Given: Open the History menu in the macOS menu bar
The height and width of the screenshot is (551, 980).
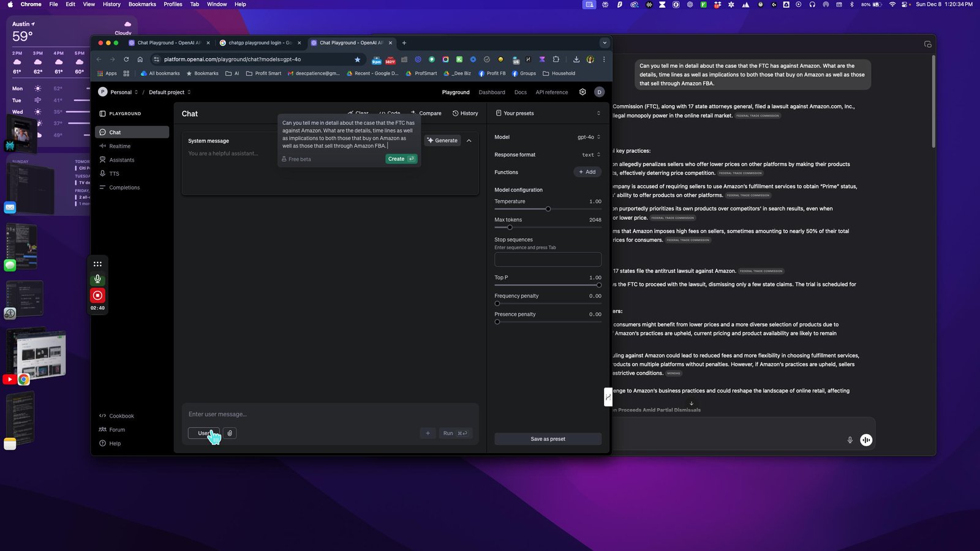Looking at the screenshot, I should point(111,4).
